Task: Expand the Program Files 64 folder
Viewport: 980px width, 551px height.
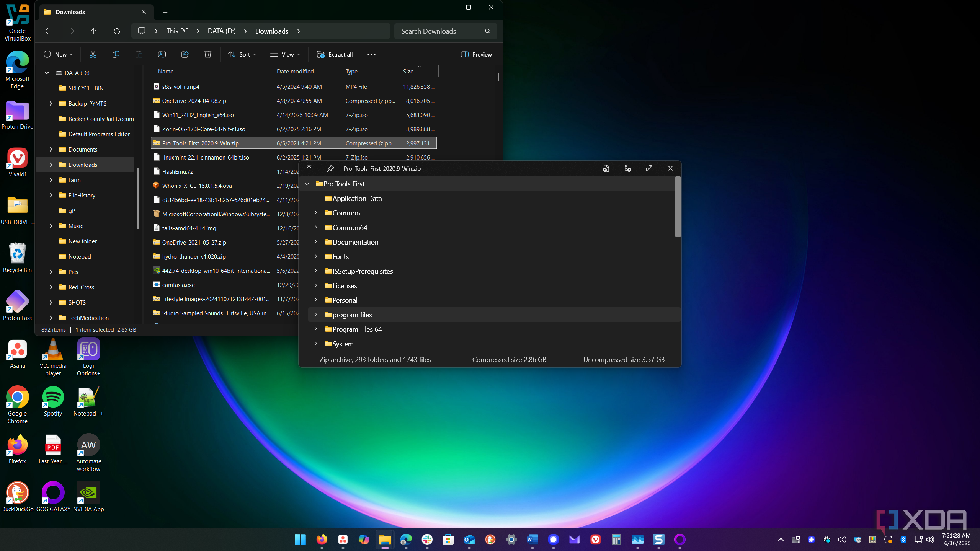Action: point(316,329)
